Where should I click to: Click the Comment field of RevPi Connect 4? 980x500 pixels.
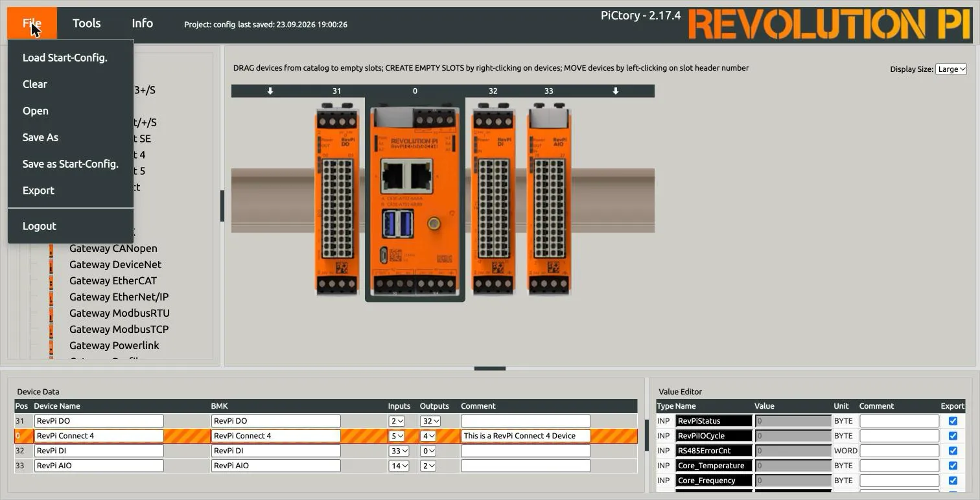[526, 436]
